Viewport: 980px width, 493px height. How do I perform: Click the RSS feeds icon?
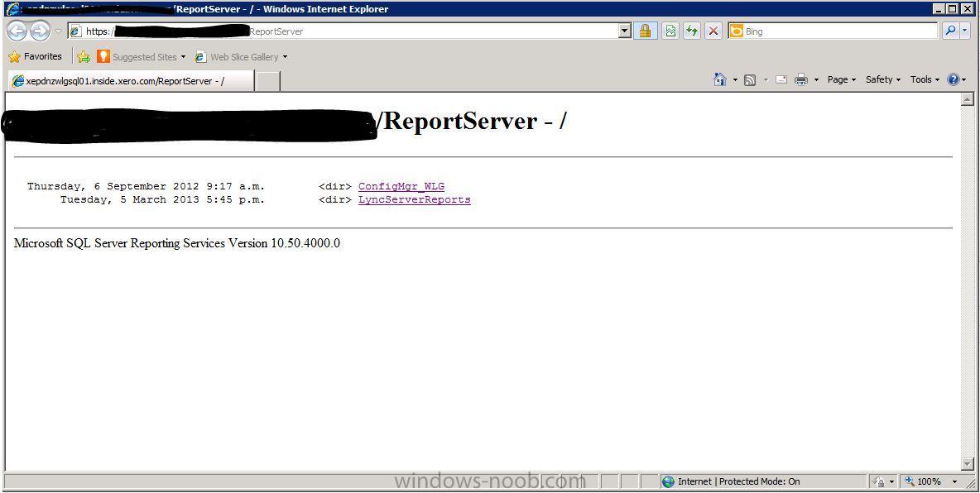pos(751,80)
